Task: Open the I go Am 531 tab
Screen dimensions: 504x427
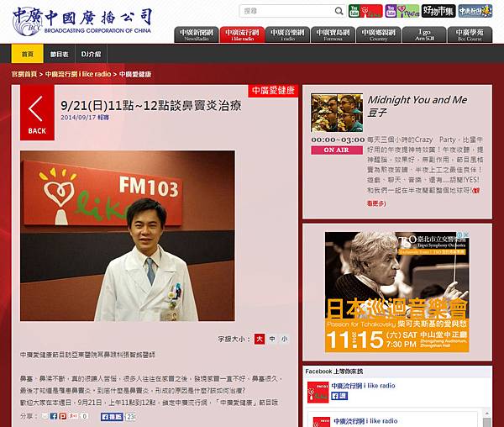Action: (x=424, y=34)
